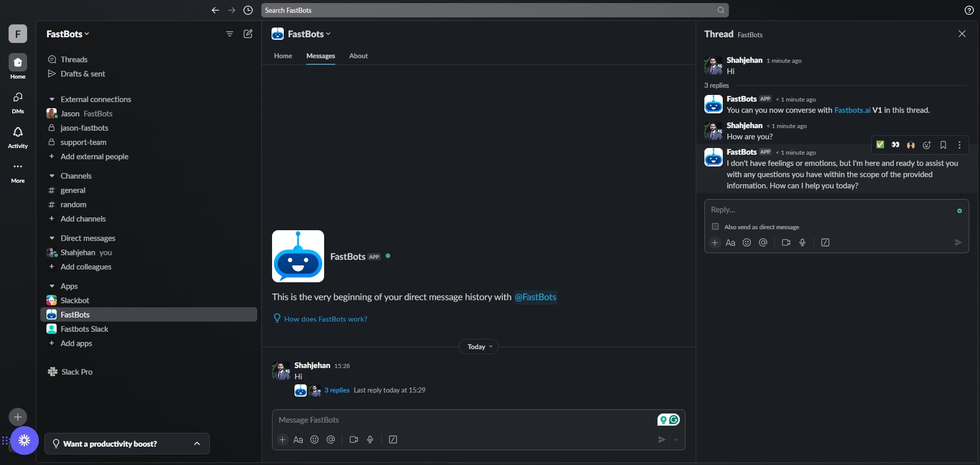Record audio clip in main message box
Image resolution: width=980 pixels, height=465 pixels.
pyautogui.click(x=370, y=439)
